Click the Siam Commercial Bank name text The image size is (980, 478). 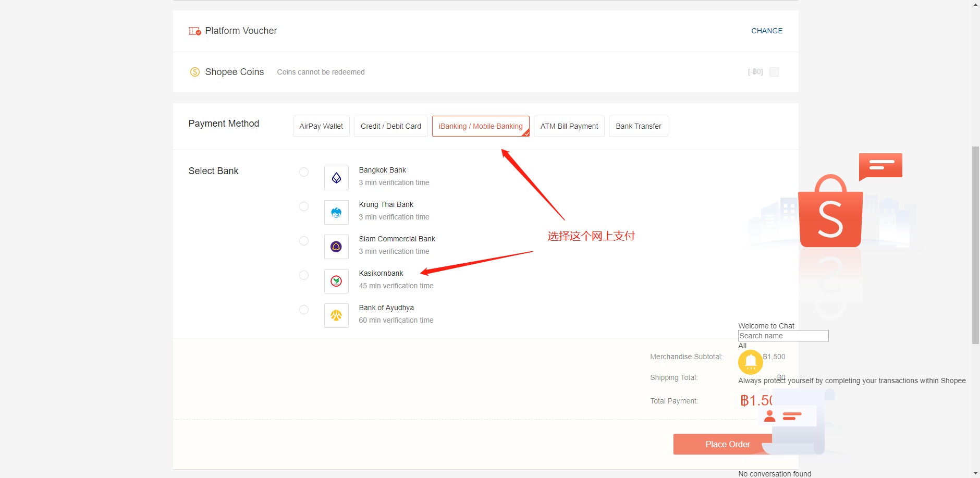pyautogui.click(x=397, y=239)
